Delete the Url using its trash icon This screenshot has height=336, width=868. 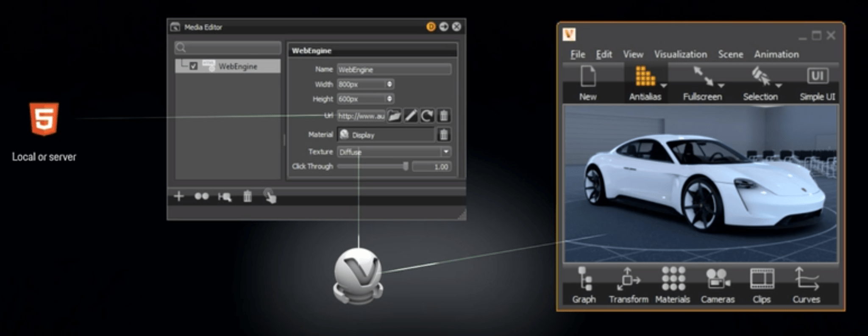(444, 116)
